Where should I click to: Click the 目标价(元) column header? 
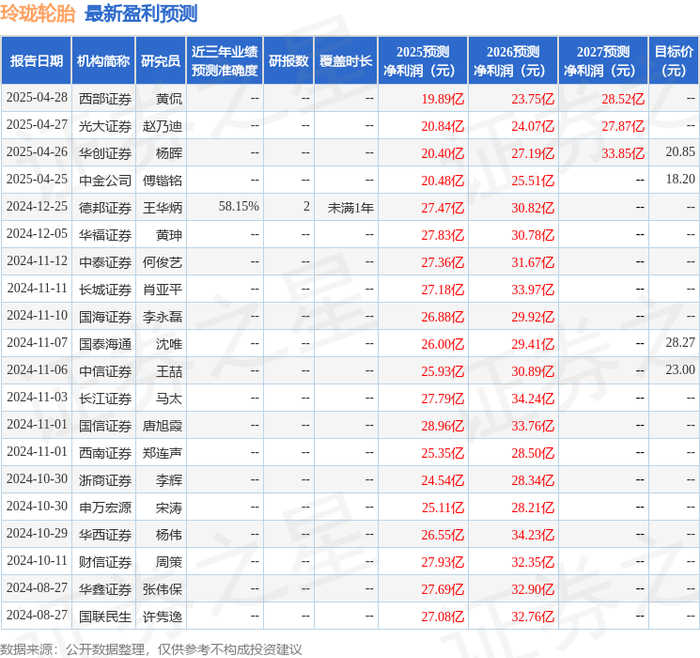click(674, 61)
